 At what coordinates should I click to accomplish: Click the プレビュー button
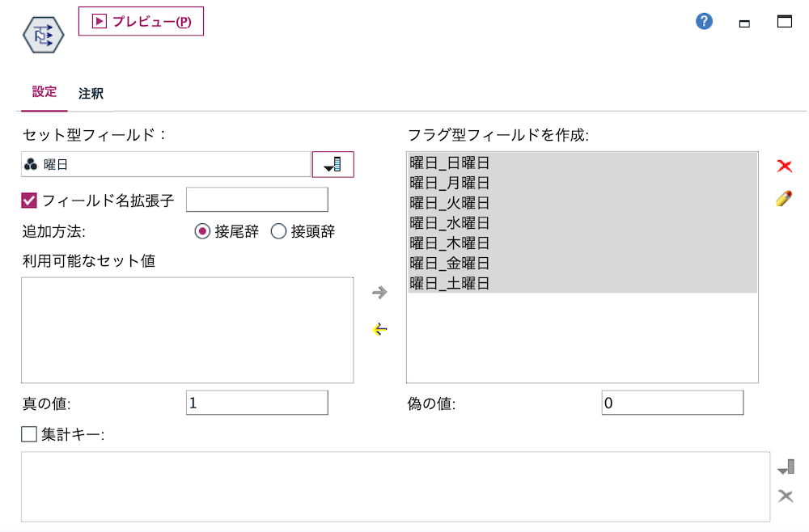[x=141, y=21]
